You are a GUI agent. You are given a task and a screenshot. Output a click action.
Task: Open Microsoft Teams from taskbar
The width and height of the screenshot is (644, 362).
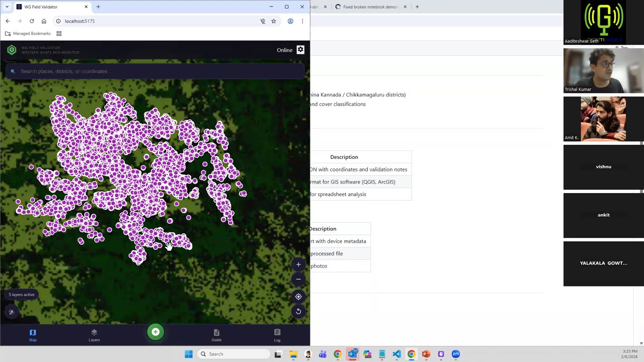323,354
